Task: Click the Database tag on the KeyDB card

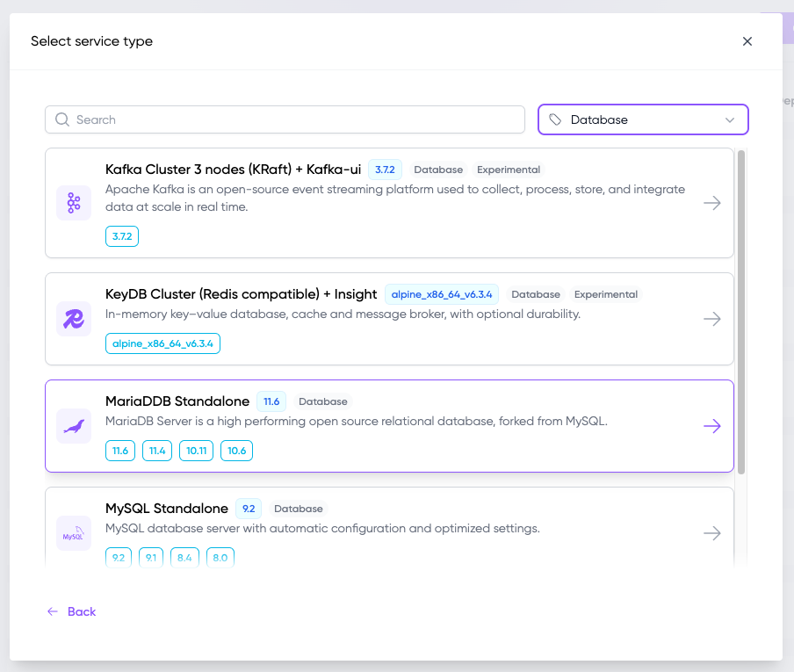Action: tap(536, 295)
